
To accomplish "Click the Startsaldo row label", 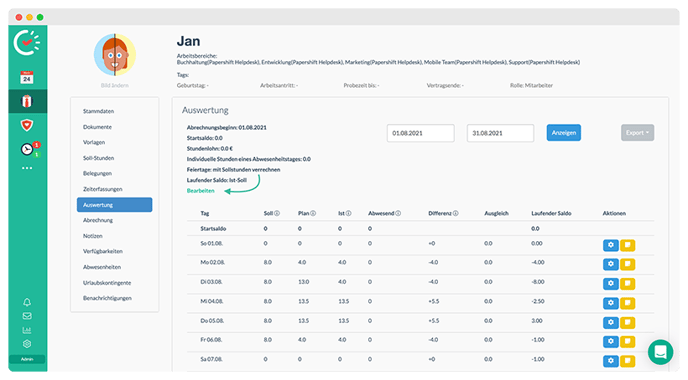I will [x=213, y=229].
